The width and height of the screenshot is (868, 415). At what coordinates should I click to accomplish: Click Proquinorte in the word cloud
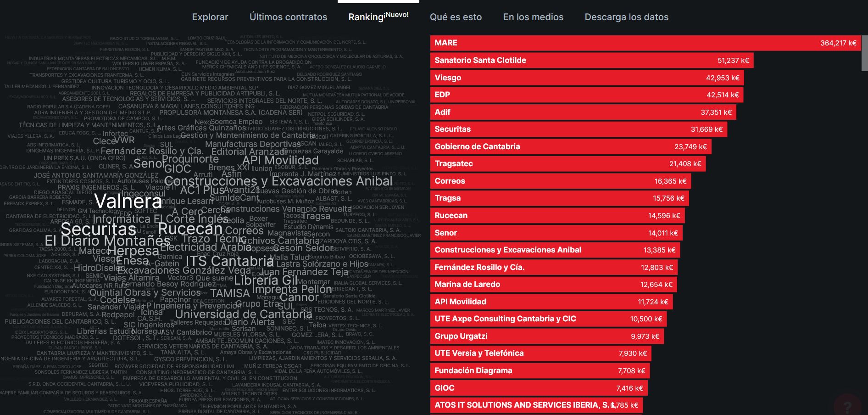tap(190, 159)
